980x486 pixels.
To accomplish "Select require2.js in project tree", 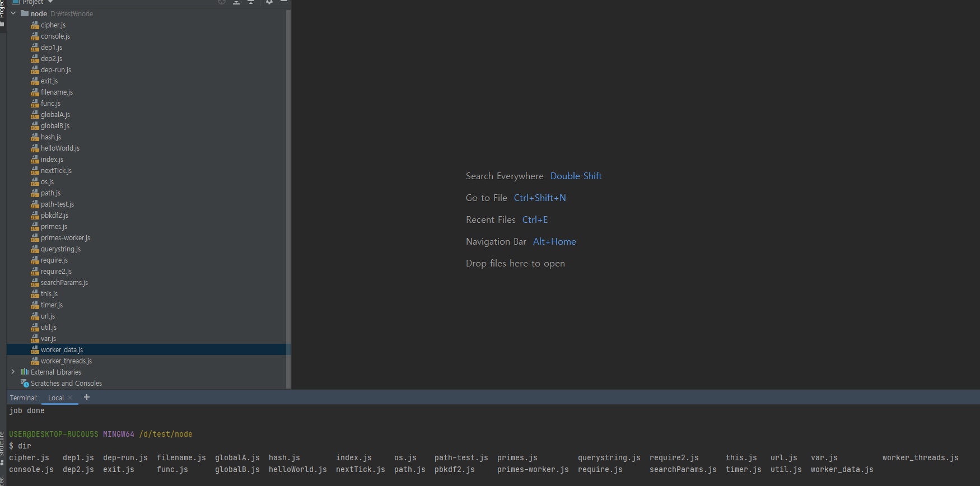I will (x=56, y=272).
